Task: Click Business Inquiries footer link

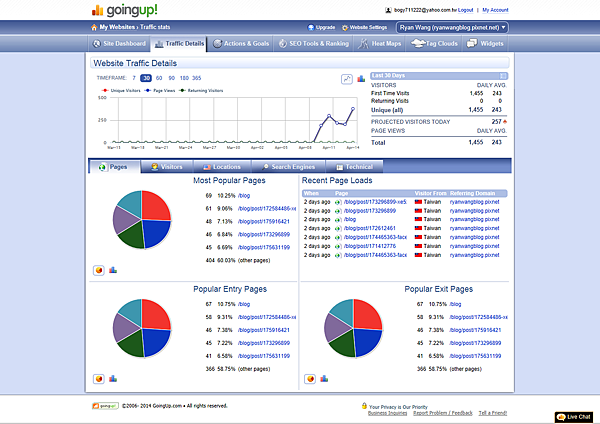Action: 387,413
